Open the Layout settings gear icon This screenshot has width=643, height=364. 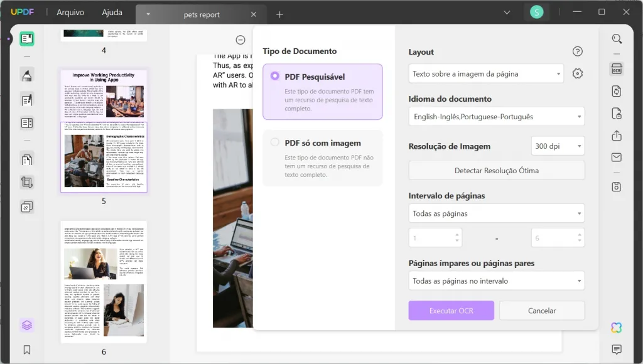pyautogui.click(x=576, y=73)
